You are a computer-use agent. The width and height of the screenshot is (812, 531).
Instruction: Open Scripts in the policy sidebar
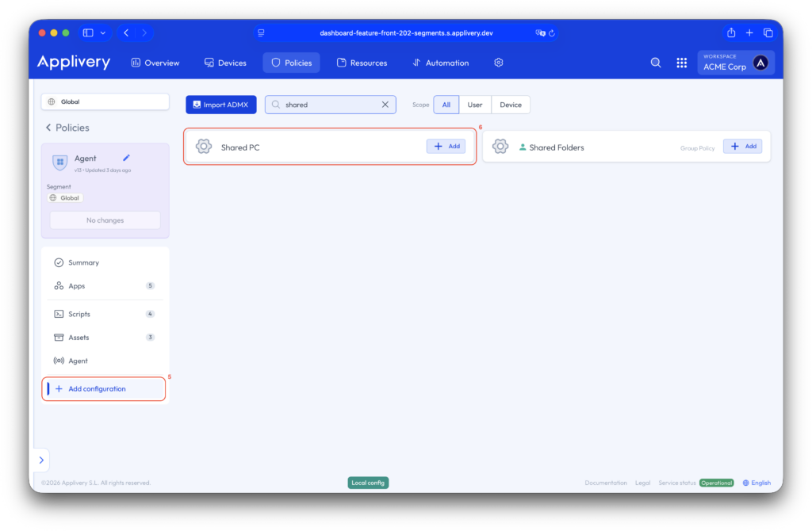pos(79,314)
